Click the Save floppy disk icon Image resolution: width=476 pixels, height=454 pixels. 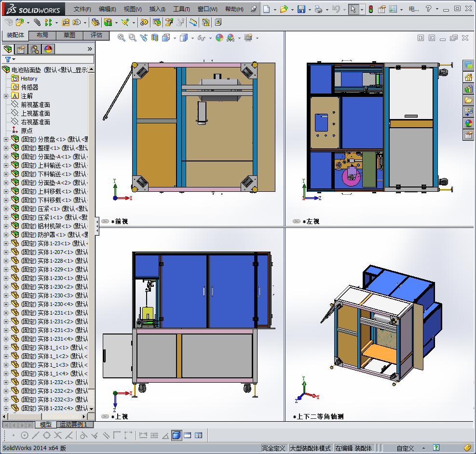pos(301,9)
